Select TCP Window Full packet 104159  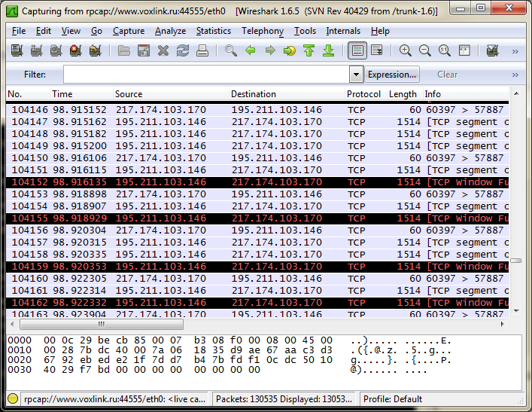coord(257,267)
